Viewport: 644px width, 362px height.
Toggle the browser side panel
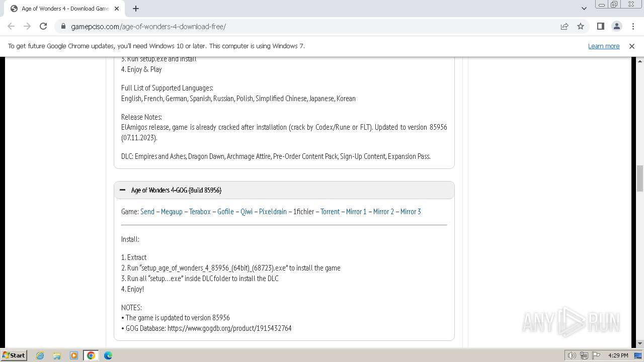coord(600,26)
